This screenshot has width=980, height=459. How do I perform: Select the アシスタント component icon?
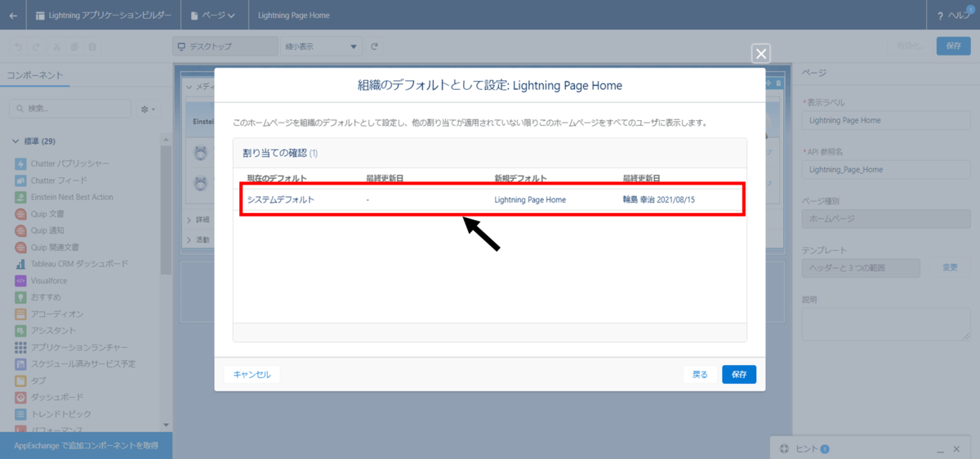pyautogui.click(x=20, y=331)
